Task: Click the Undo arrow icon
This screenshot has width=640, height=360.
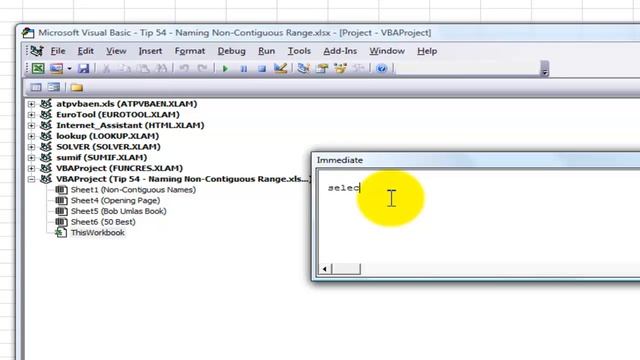Action: click(x=184, y=69)
